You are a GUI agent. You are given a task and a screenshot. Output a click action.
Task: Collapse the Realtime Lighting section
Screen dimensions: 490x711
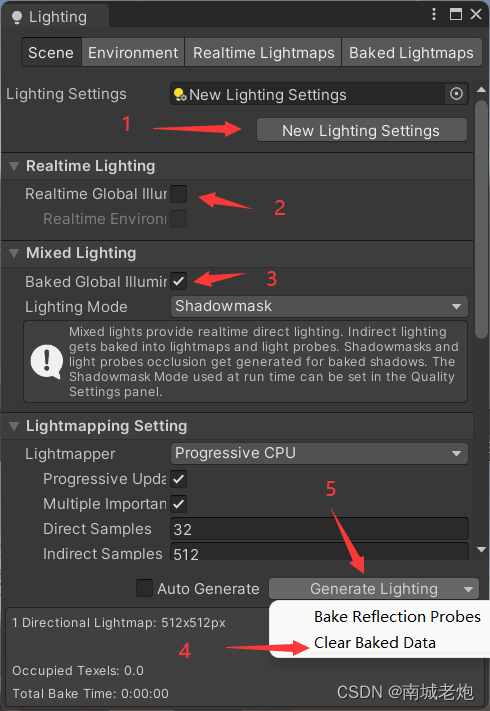(x=14, y=166)
